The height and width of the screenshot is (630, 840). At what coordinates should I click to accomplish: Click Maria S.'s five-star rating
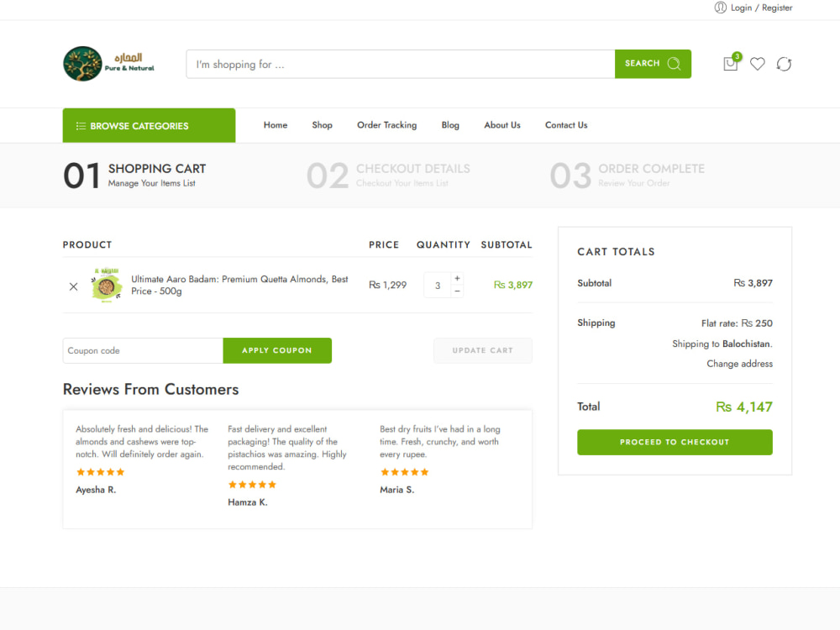coord(405,472)
